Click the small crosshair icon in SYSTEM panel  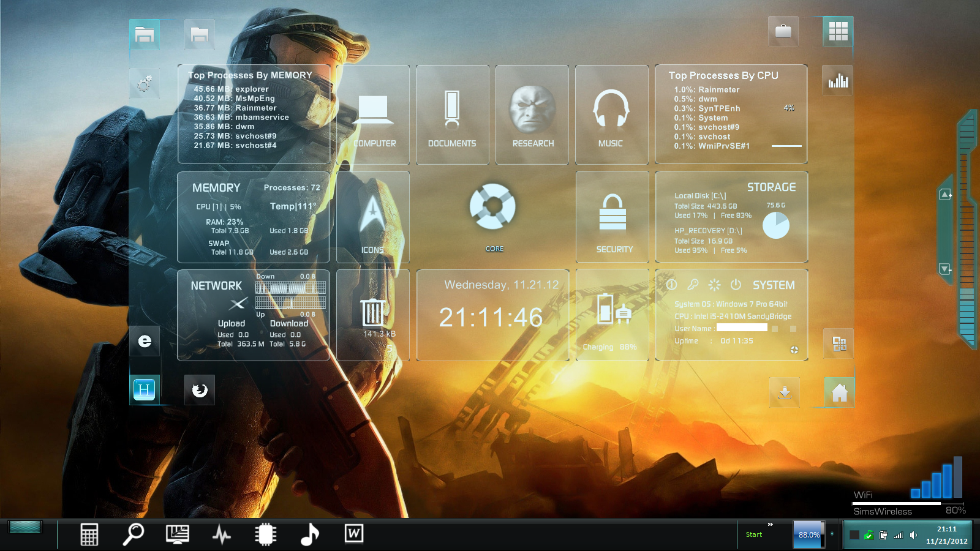pos(794,350)
